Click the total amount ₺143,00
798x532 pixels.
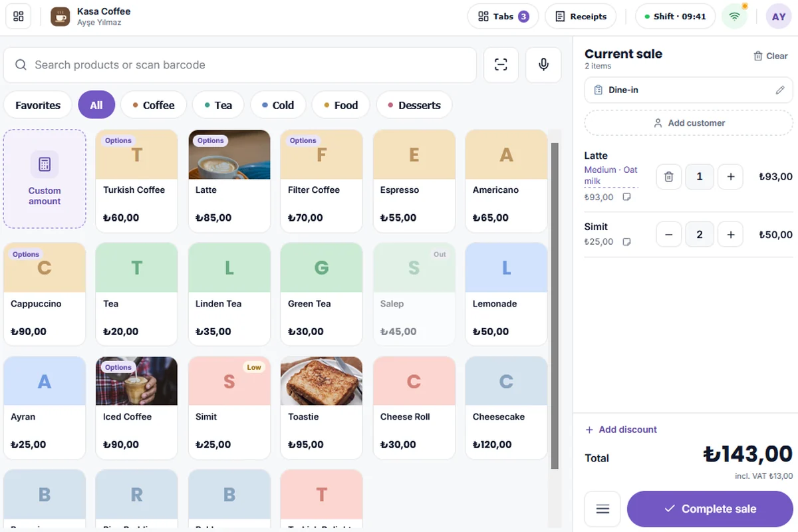pyautogui.click(x=747, y=454)
